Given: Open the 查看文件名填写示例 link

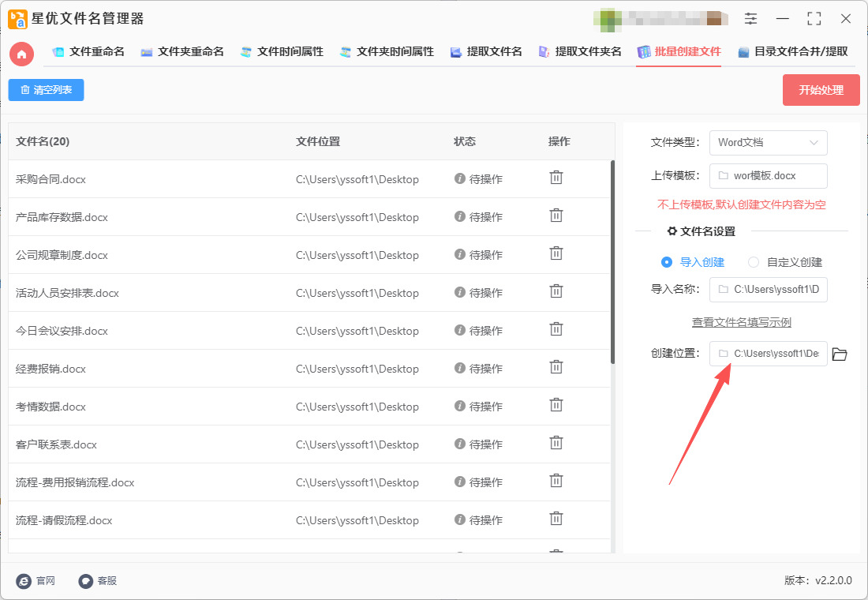Looking at the screenshot, I should coord(741,322).
